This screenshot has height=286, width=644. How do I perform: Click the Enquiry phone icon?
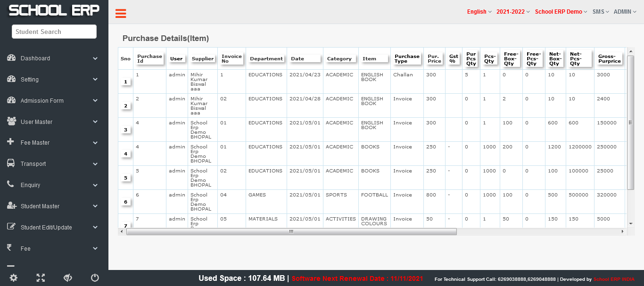(10, 184)
